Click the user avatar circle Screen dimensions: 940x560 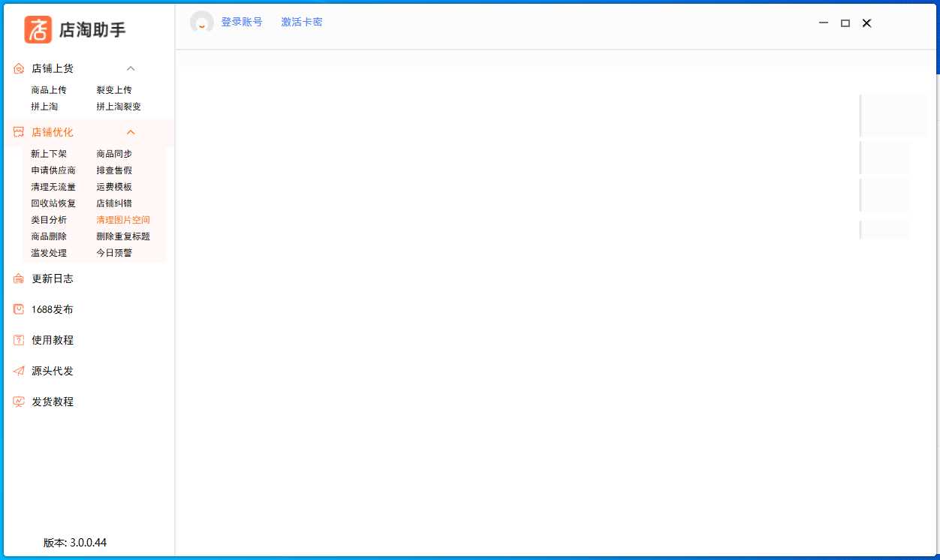click(201, 23)
